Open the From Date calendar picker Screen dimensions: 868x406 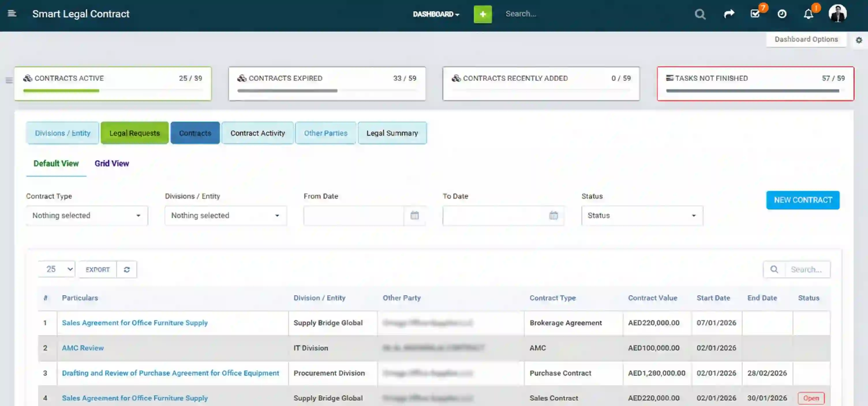pyautogui.click(x=415, y=215)
